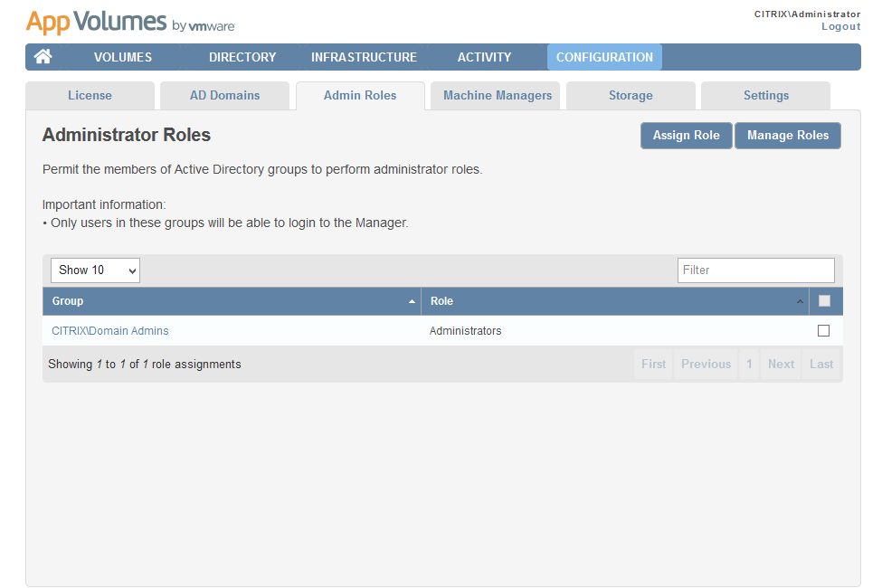
Task: Click the Manage Roles button
Action: pos(788,136)
